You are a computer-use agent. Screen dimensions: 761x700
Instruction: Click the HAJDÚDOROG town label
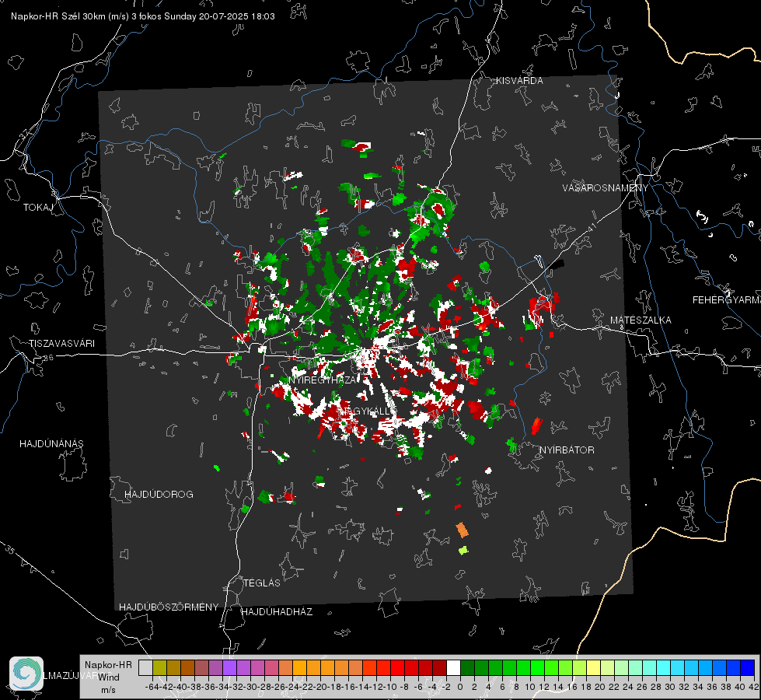coord(159,495)
